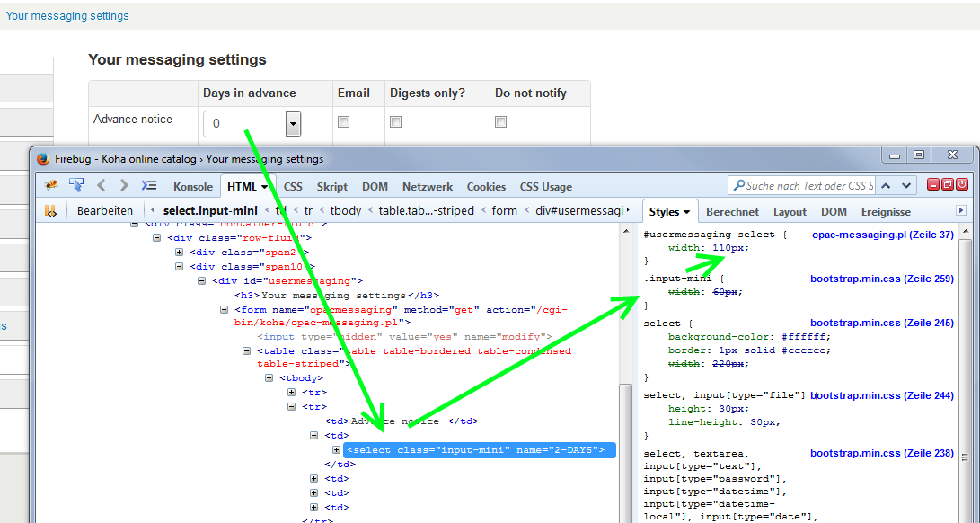980x523 pixels.
Task: Tick the Email checkbox for Advance notice
Action: tap(343, 122)
